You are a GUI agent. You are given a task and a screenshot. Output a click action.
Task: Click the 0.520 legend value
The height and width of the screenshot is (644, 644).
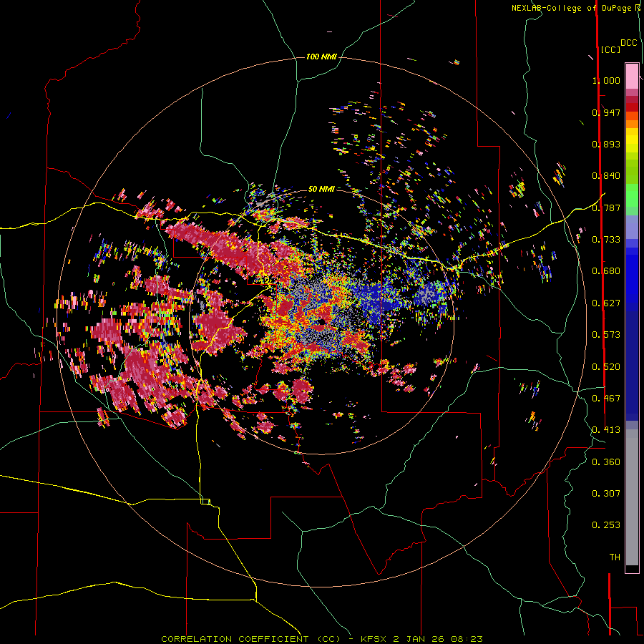[x=606, y=367]
